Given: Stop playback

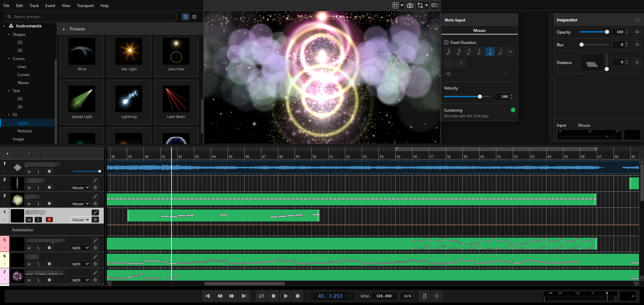Looking at the screenshot, I should (x=274, y=296).
